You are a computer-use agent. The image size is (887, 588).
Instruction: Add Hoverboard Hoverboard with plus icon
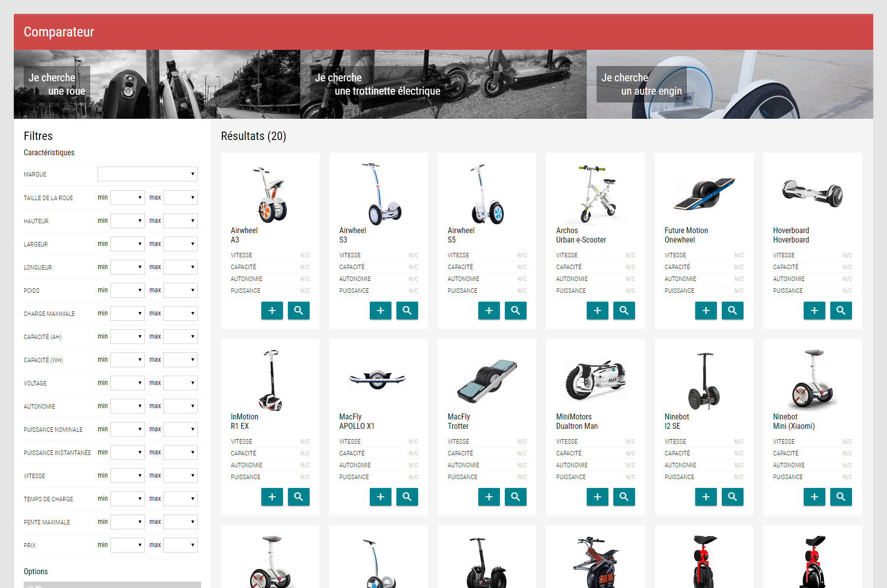coord(815,311)
